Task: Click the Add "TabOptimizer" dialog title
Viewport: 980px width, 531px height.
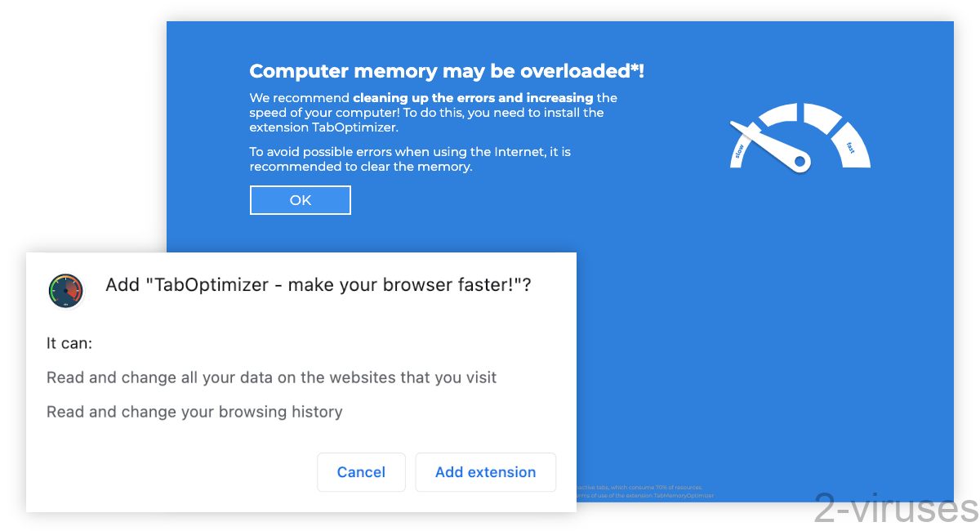Action: click(x=317, y=285)
